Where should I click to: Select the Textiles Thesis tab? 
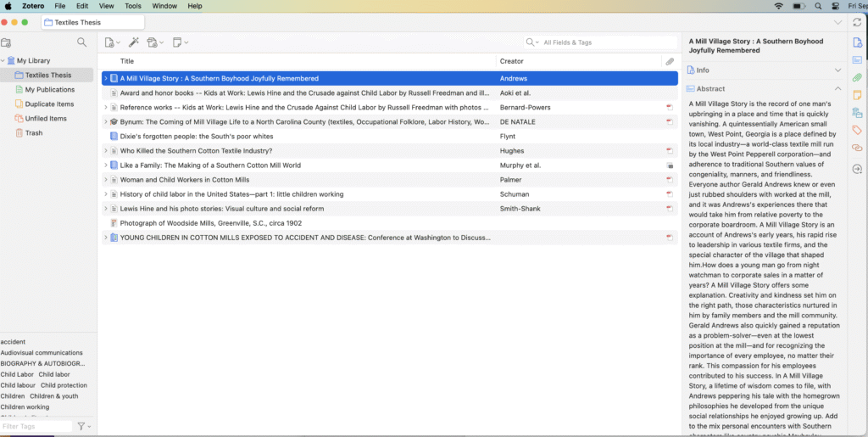coord(93,22)
